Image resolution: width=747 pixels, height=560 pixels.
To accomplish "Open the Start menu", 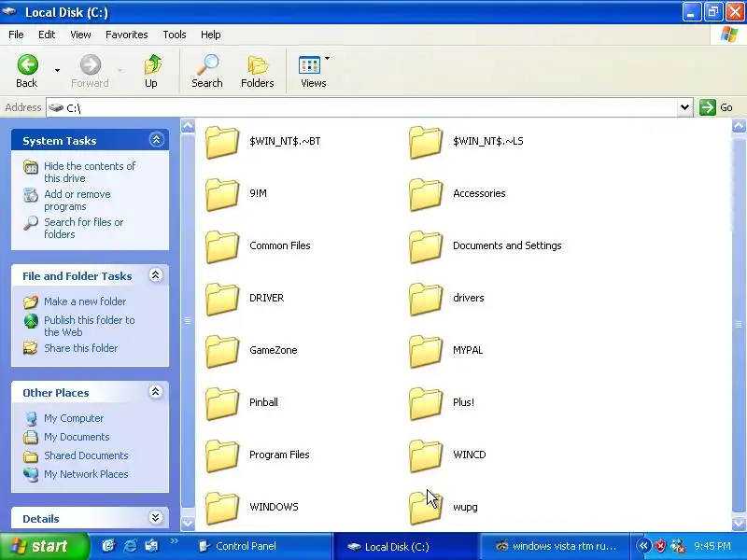I will 44,546.
